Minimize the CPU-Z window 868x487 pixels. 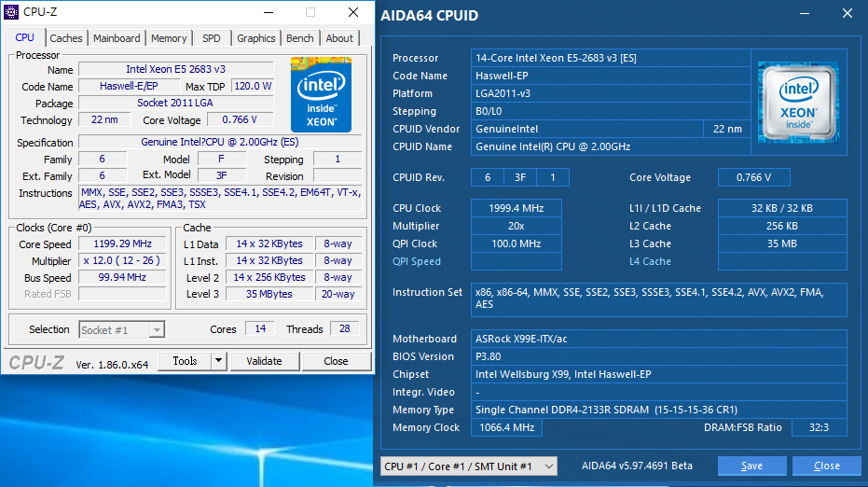point(268,12)
